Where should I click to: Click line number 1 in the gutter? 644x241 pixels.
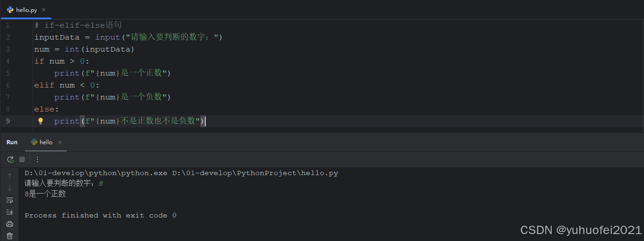[8, 25]
